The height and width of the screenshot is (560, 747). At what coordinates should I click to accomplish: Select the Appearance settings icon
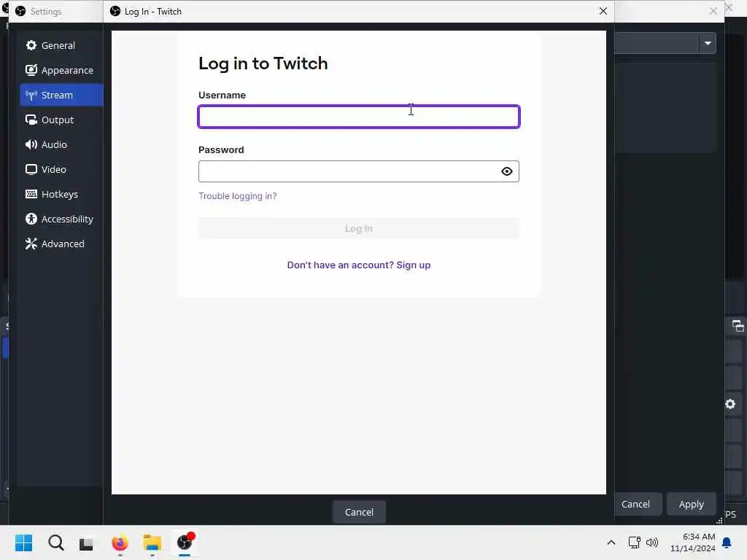click(x=31, y=70)
